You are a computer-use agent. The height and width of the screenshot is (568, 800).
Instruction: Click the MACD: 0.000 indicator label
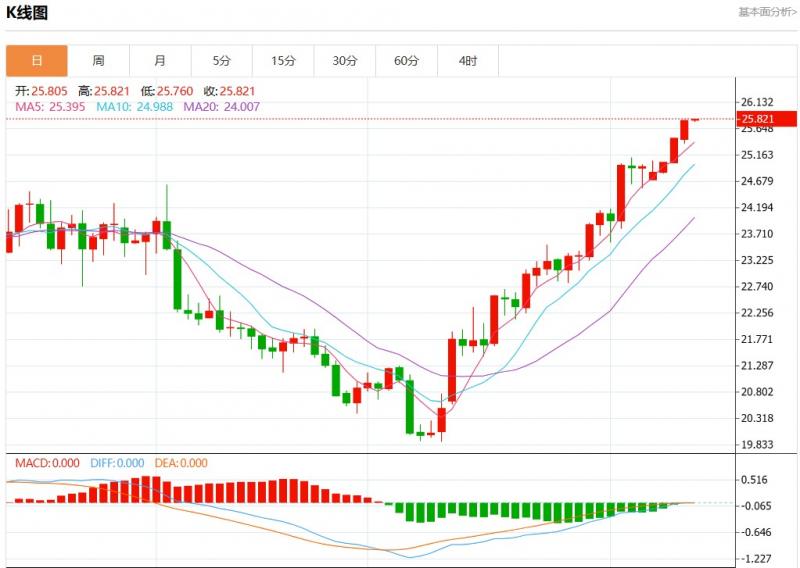point(49,463)
